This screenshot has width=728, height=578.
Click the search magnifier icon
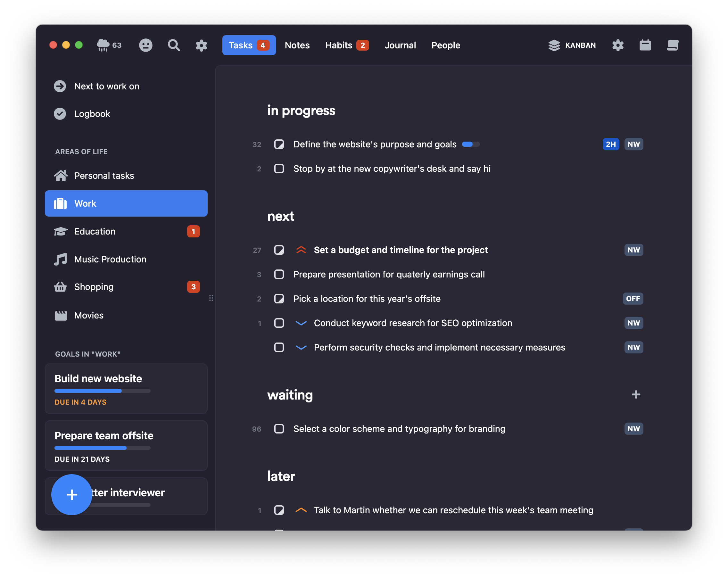point(174,45)
